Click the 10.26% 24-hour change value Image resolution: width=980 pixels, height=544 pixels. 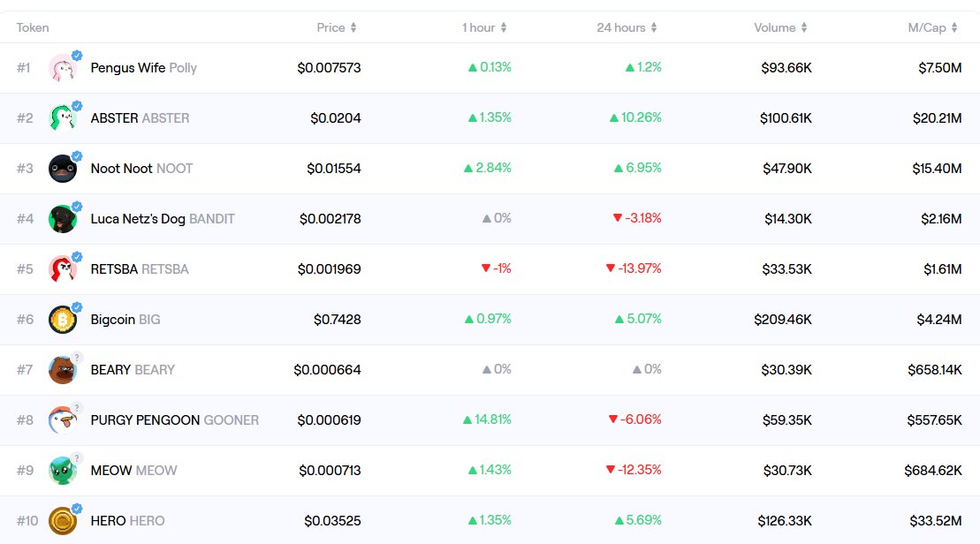point(635,117)
